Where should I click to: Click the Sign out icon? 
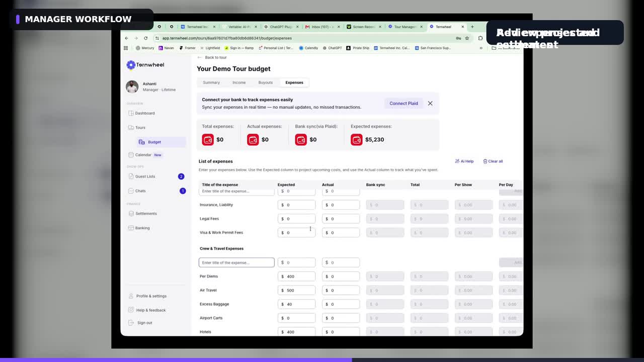[x=131, y=323]
